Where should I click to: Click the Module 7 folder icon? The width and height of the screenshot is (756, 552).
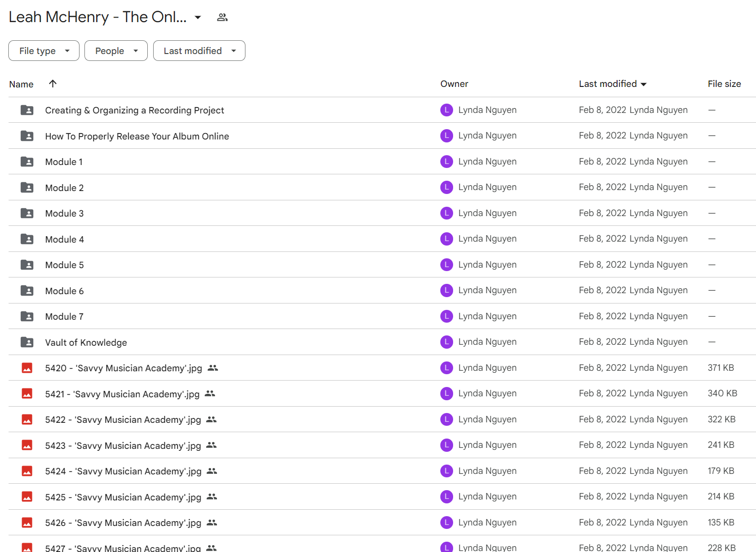27,316
